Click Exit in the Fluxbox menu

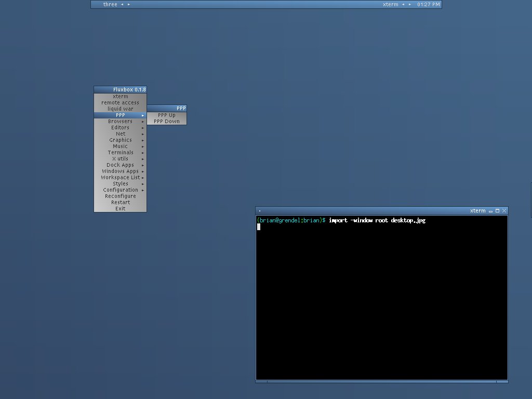(x=120, y=209)
